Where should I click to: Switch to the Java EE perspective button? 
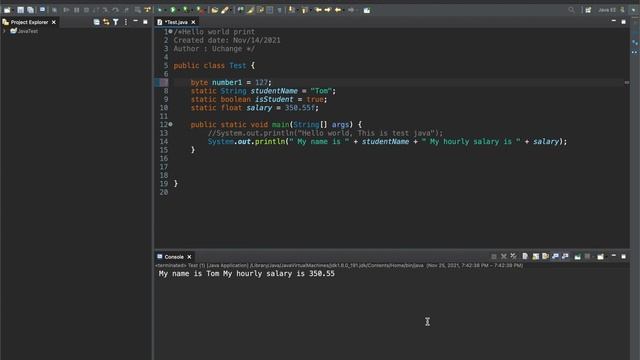coord(607,10)
